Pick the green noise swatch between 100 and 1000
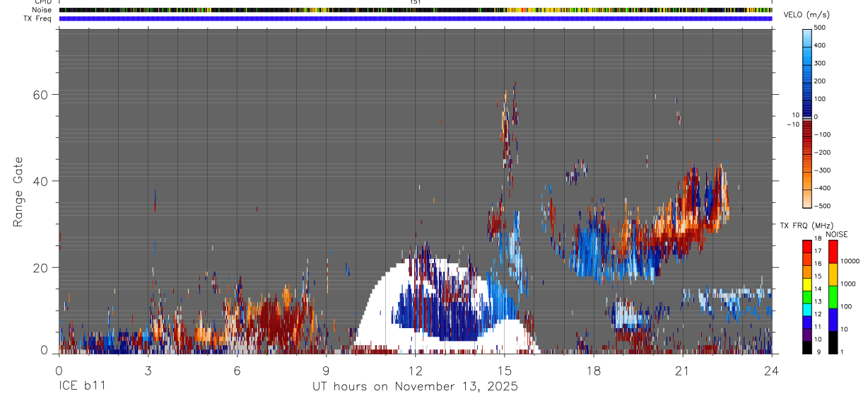The image size is (868, 401). click(x=833, y=297)
